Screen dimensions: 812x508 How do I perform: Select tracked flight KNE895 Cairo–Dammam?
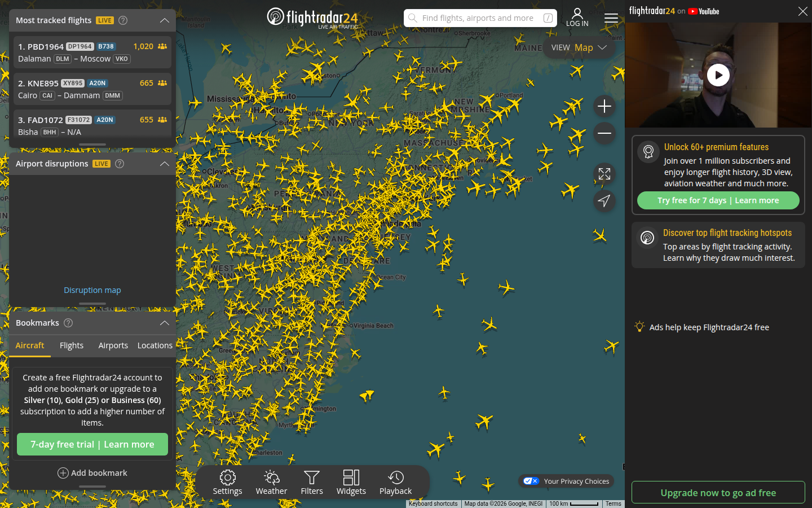(x=92, y=89)
